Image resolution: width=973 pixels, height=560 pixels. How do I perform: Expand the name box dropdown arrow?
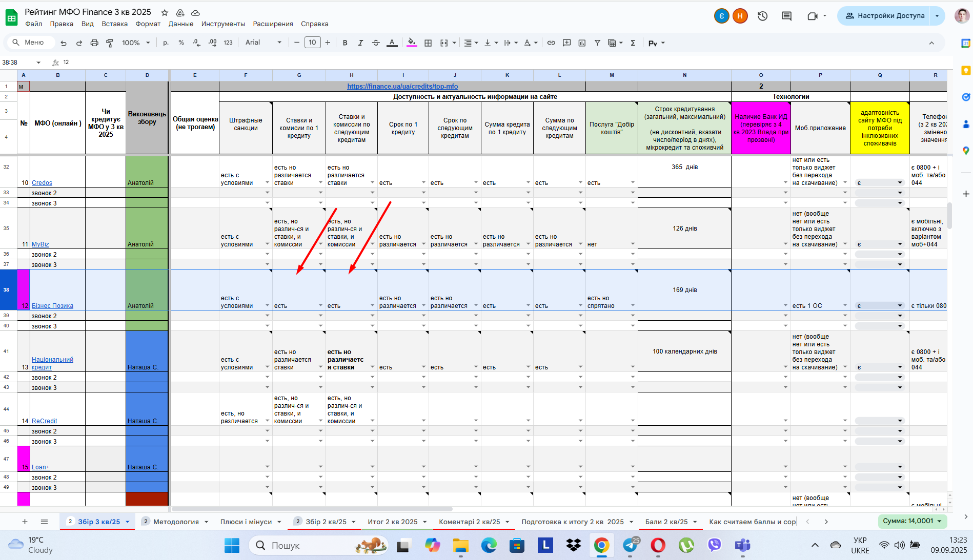click(38, 63)
